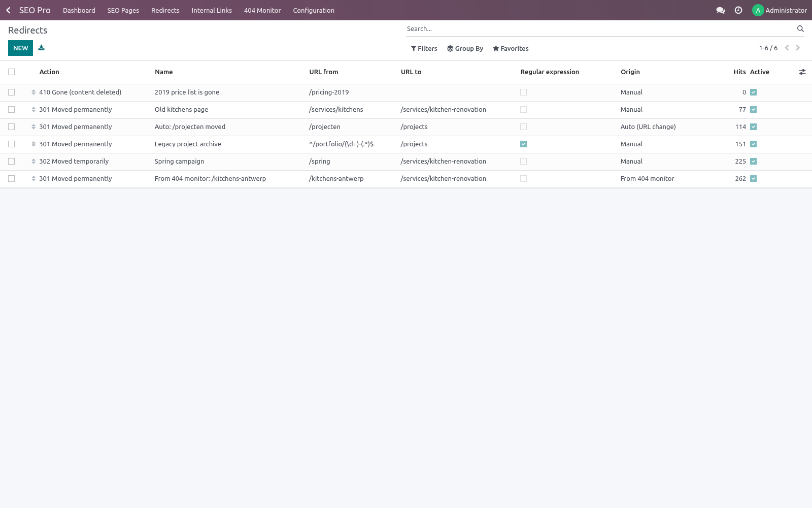Sort by the Active column header
Viewport: 812px width, 508px height.
(x=760, y=72)
